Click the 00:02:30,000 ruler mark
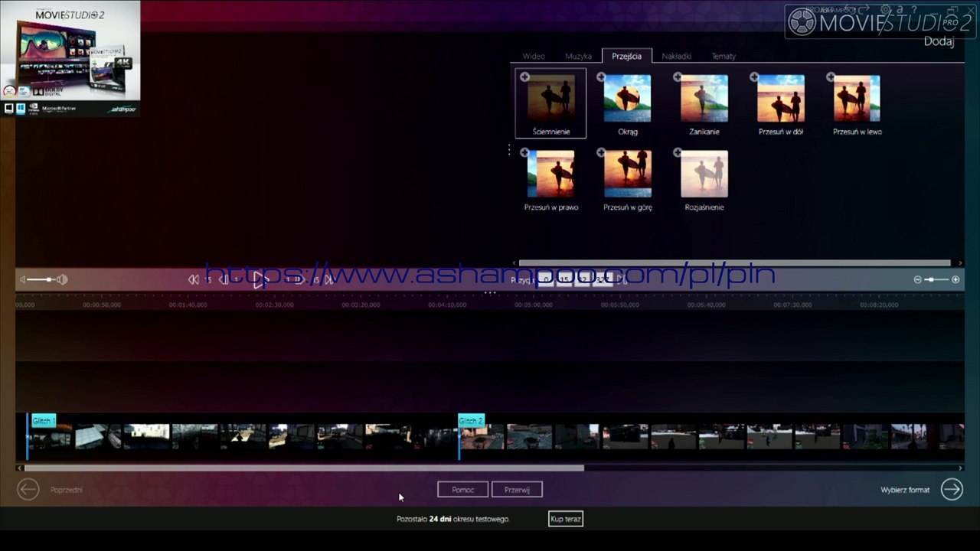Screen dimensions: 980x551 tap(274, 305)
